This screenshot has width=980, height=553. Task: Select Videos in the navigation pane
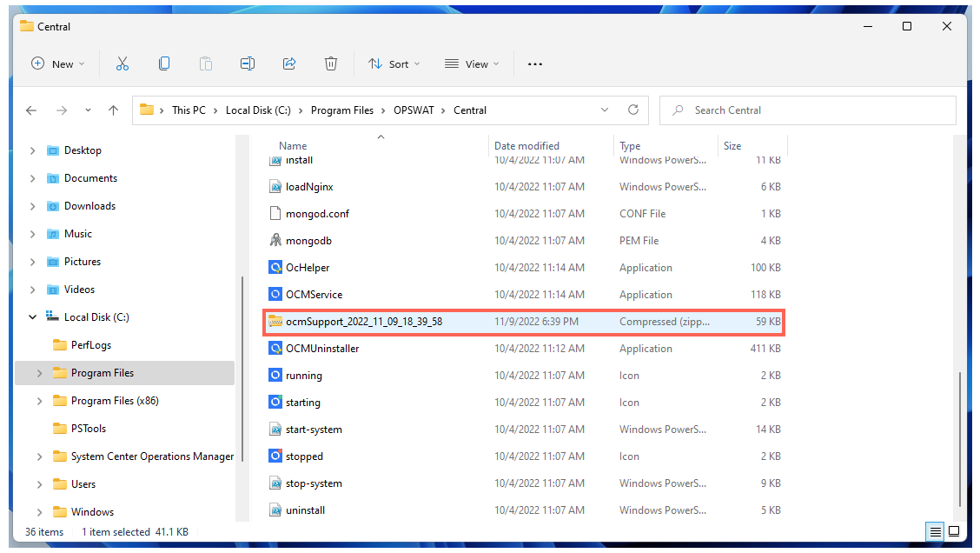(79, 289)
